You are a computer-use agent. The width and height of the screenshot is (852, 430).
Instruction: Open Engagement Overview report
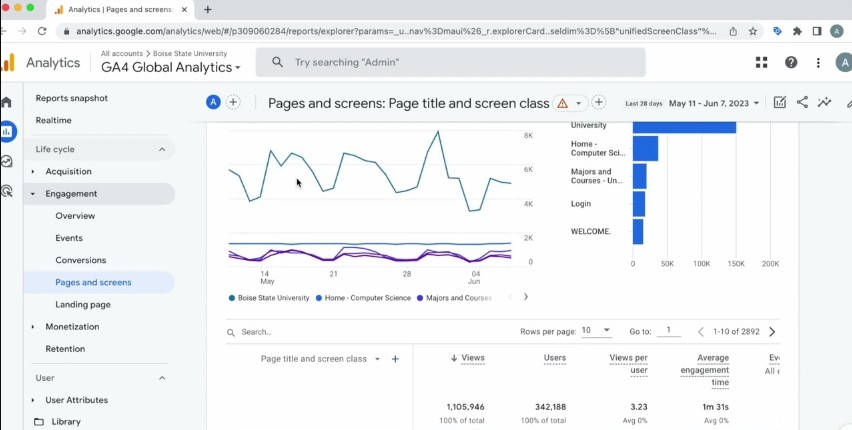pyautogui.click(x=75, y=216)
